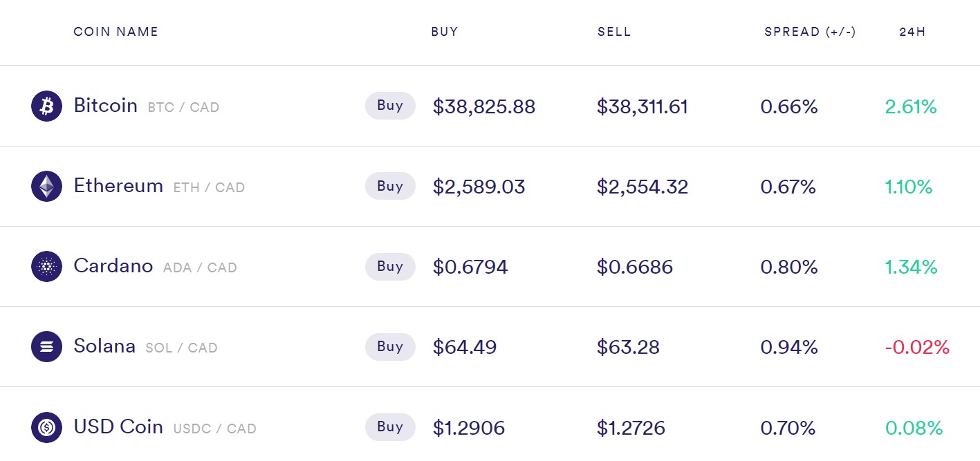Buy USD Coin using its Buy button
This screenshot has height=461, width=980.
click(390, 426)
